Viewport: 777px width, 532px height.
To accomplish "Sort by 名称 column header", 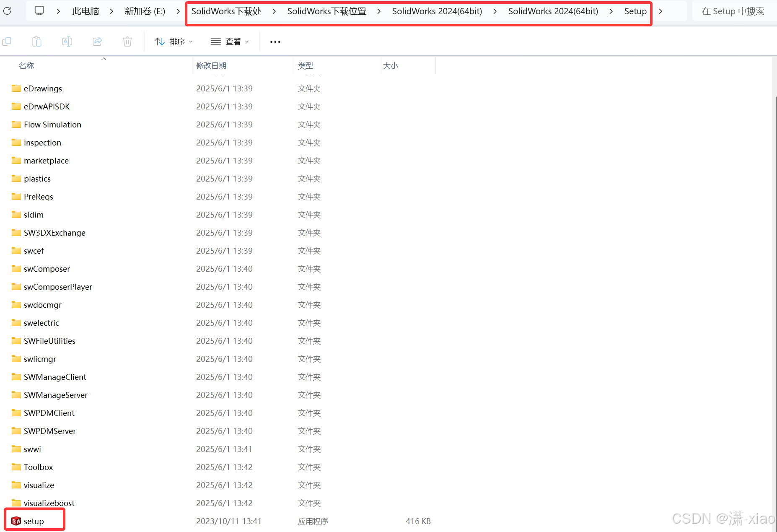I will tap(26, 66).
